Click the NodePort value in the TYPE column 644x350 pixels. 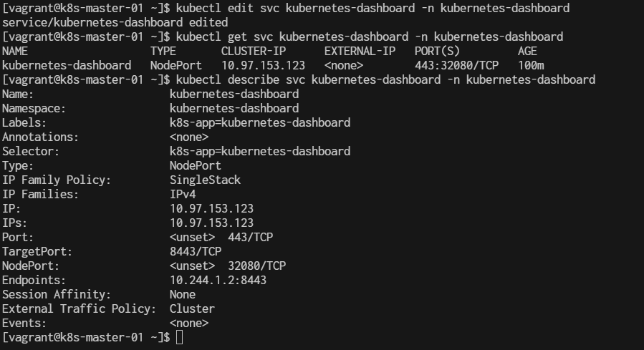pos(176,66)
